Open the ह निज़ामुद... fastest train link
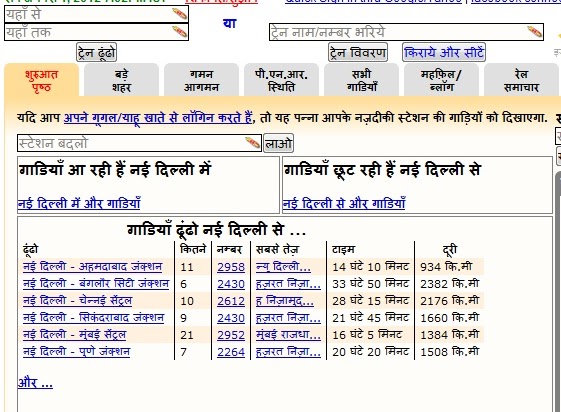 (x=285, y=301)
